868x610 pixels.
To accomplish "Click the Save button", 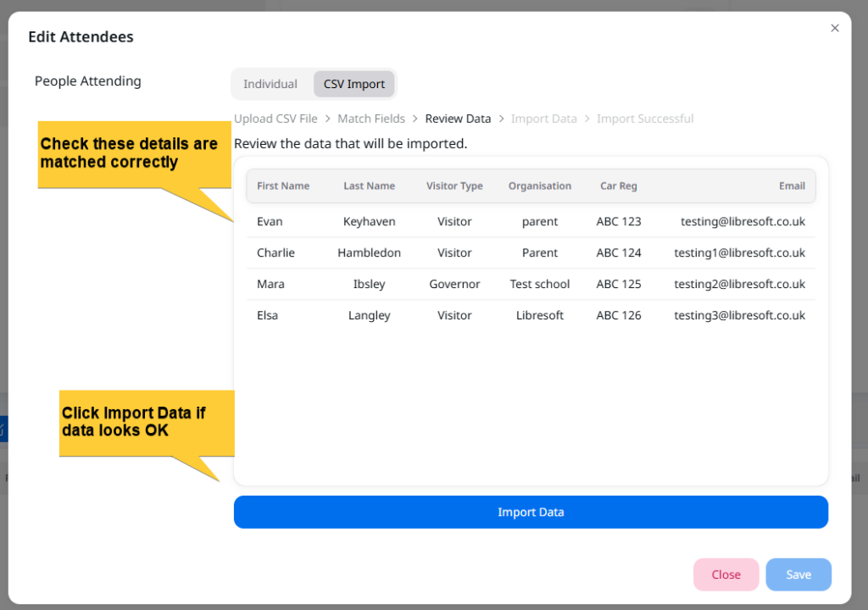I will coord(798,574).
